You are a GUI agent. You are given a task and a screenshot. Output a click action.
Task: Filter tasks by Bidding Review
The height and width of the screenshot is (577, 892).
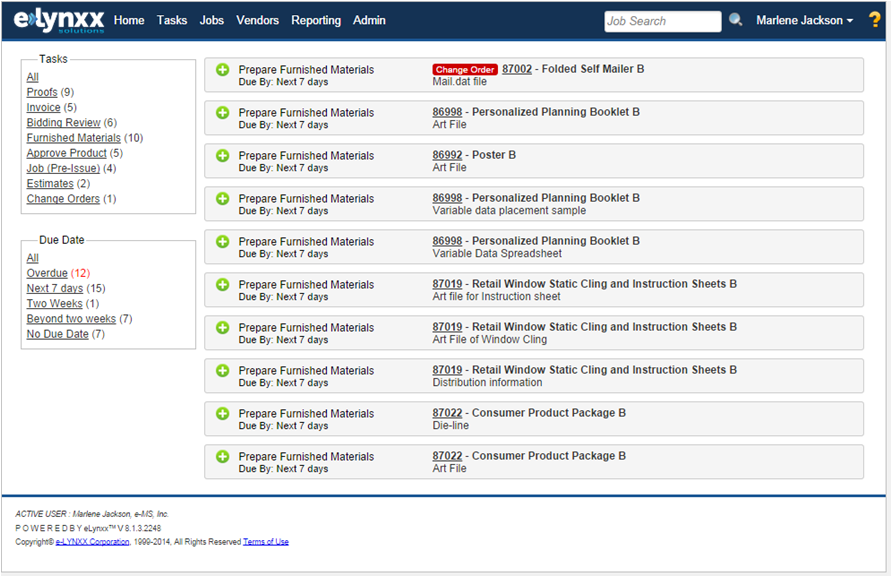[x=63, y=123]
